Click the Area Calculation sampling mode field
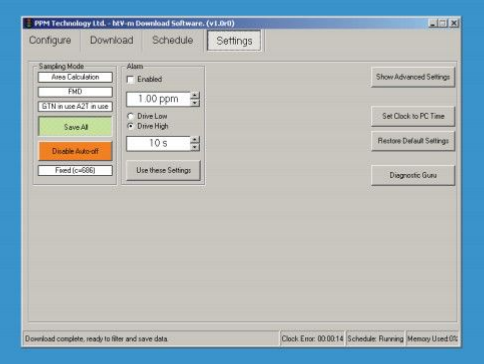The height and width of the screenshot is (364, 485). point(75,77)
